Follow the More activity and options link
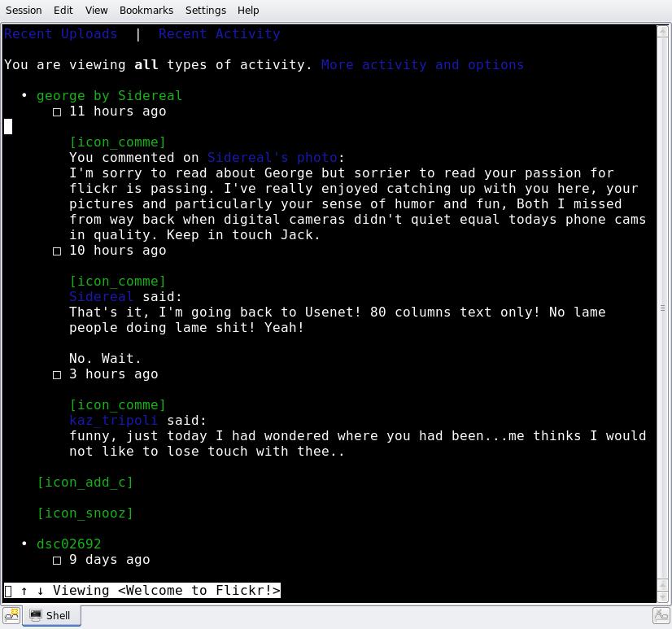Screen dimensions: 672x629 pos(422,65)
